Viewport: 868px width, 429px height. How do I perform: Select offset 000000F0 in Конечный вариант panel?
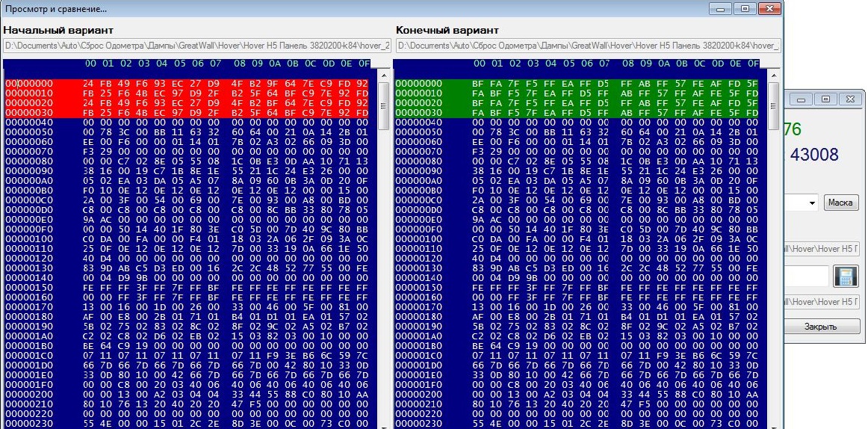[419, 229]
